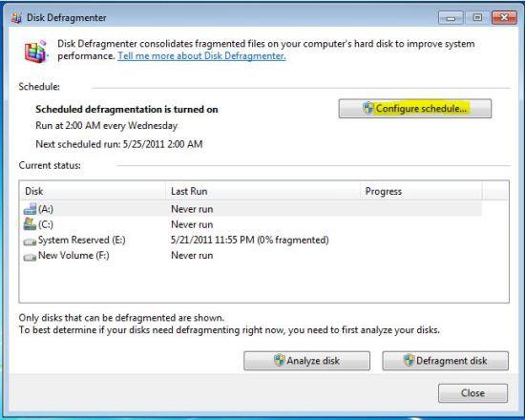Click the shield icon on Configure schedule
The height and width of the screenshot is (420, 525).
click(x=368, y=108)
